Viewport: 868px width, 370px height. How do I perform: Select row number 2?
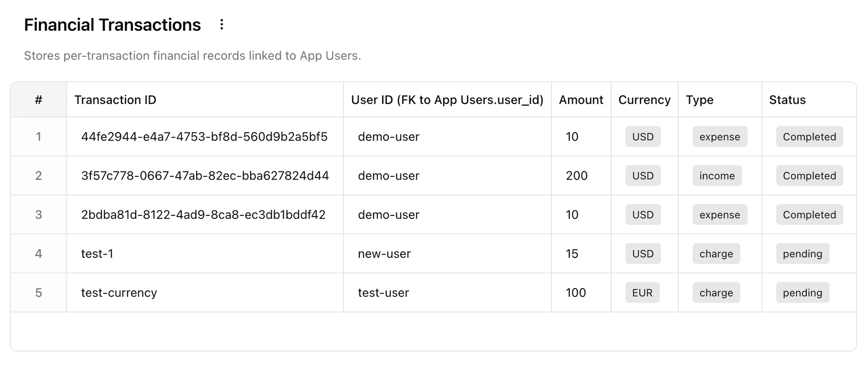click(39, 176)
